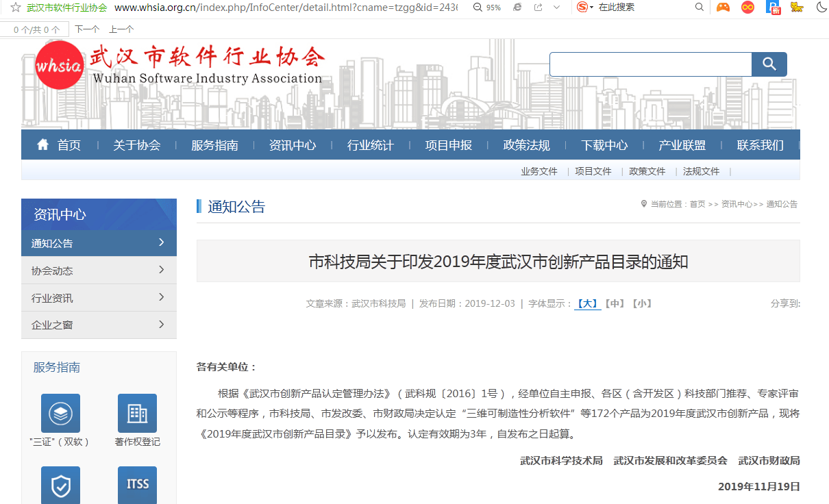Toggle night mode moon icon
Image resolution: width=829 pixels, height=504 pixels.
pyautogui.click(x=821, y=8)
